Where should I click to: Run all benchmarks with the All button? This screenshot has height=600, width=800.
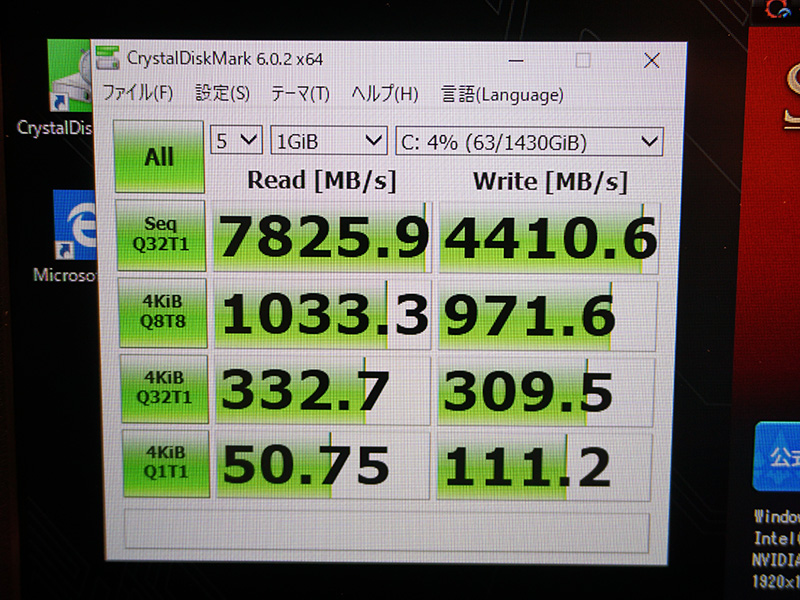[x=159, y=157]
